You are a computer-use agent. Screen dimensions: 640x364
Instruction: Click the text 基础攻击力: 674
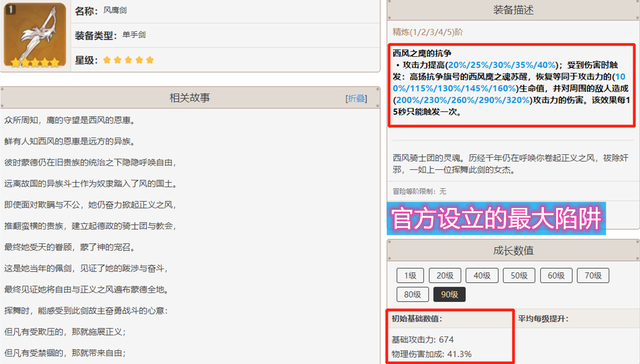coord(422,340)
